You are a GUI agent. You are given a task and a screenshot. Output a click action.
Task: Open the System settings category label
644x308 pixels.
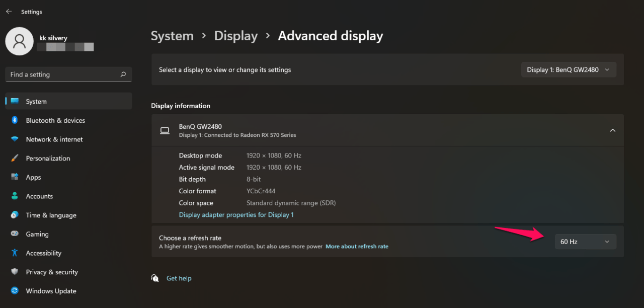pos(36,101)
